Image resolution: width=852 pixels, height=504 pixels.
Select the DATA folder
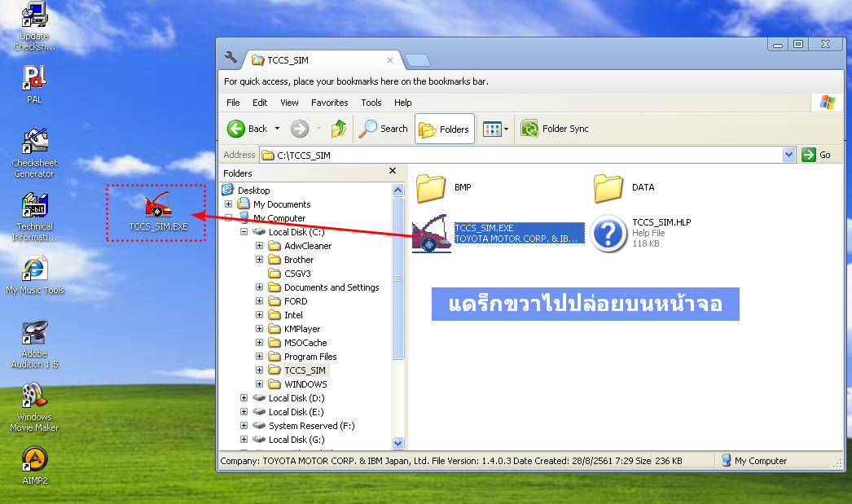coord(624,188)
